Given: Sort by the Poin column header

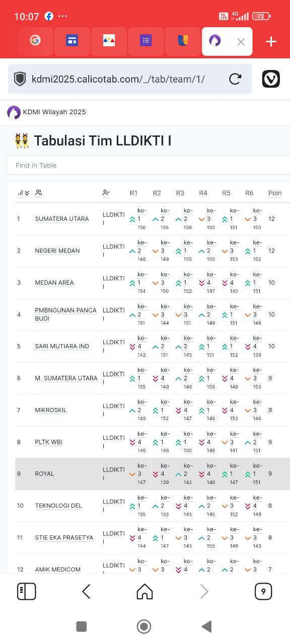Looking at the screenshot, I should 275,193.
